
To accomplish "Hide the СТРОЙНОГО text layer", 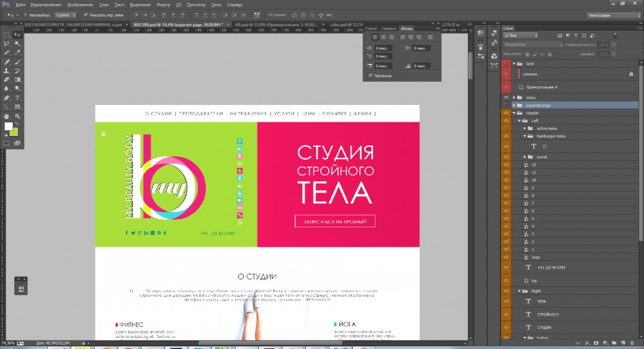I will [x=506, y=314].
